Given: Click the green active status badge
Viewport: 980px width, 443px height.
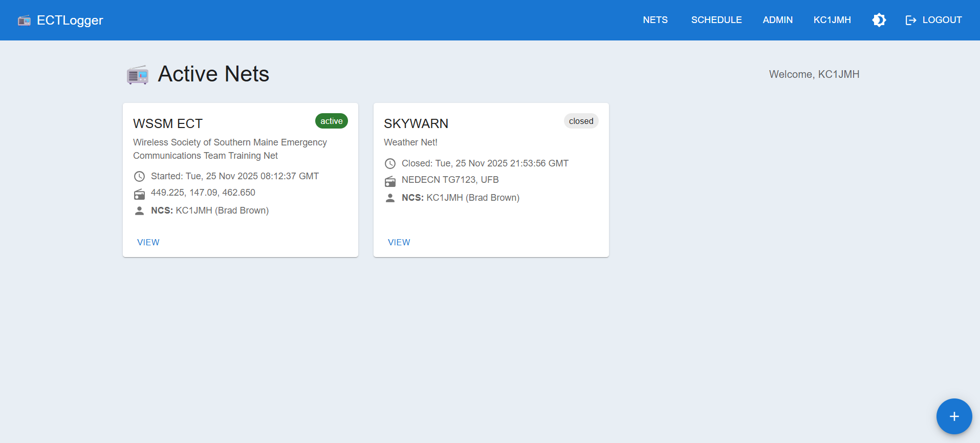Looking at the screenshot, I should tap(331, 121).
